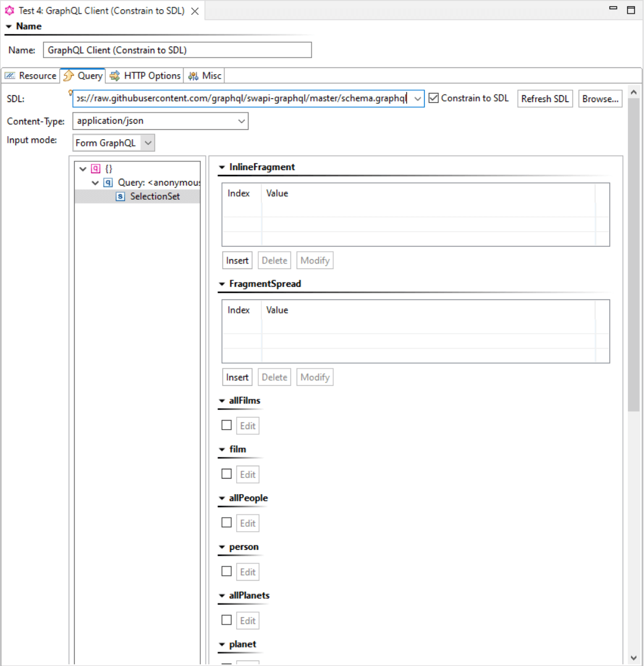Open the Content-Type dropdown

(241, 121)
